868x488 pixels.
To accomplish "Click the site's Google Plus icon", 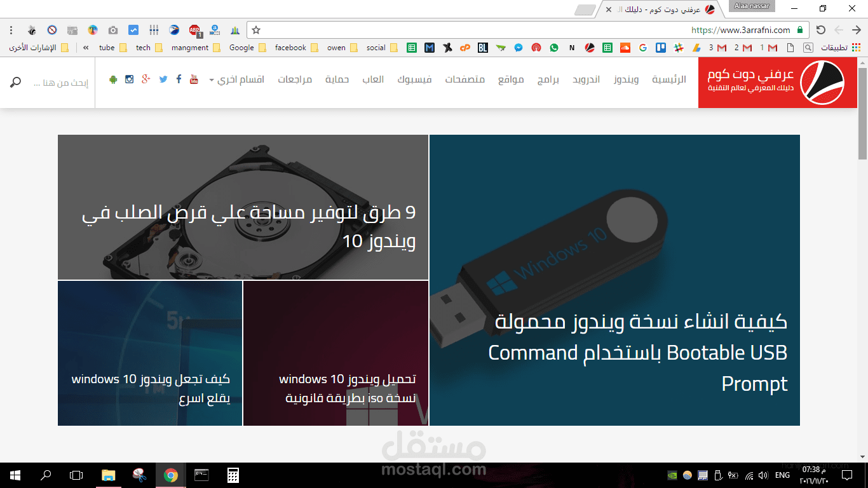I will 146,79.
